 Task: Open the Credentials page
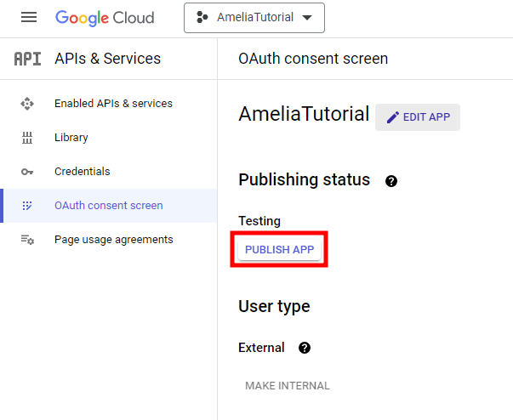[x=83, y=172]
